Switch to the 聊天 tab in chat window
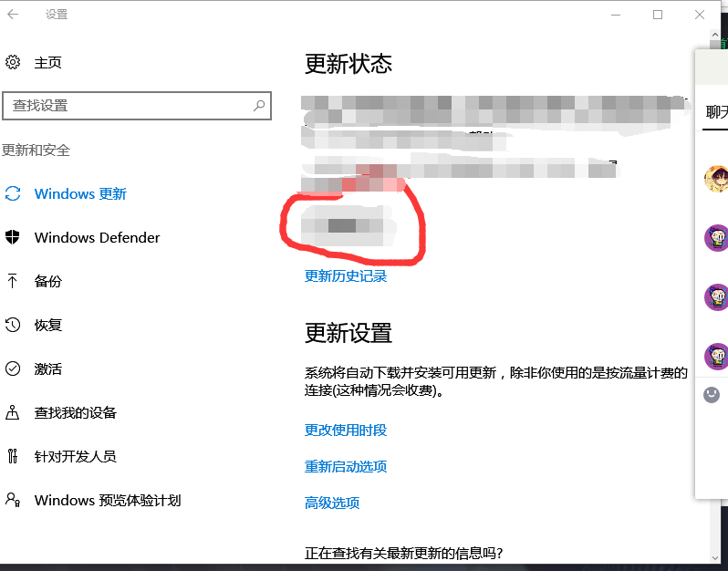 point(716,112)
